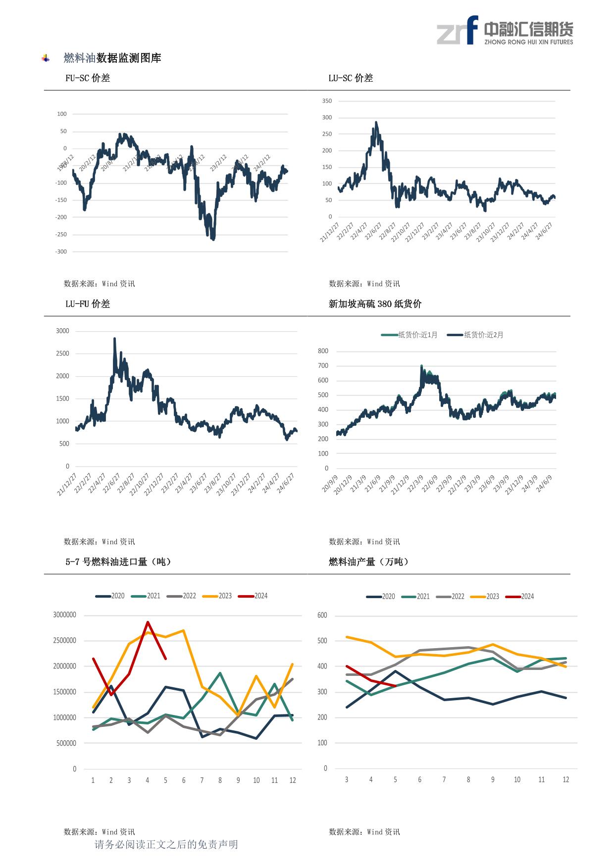Click the FU-SC 价差 chart title

pos(88,78)
